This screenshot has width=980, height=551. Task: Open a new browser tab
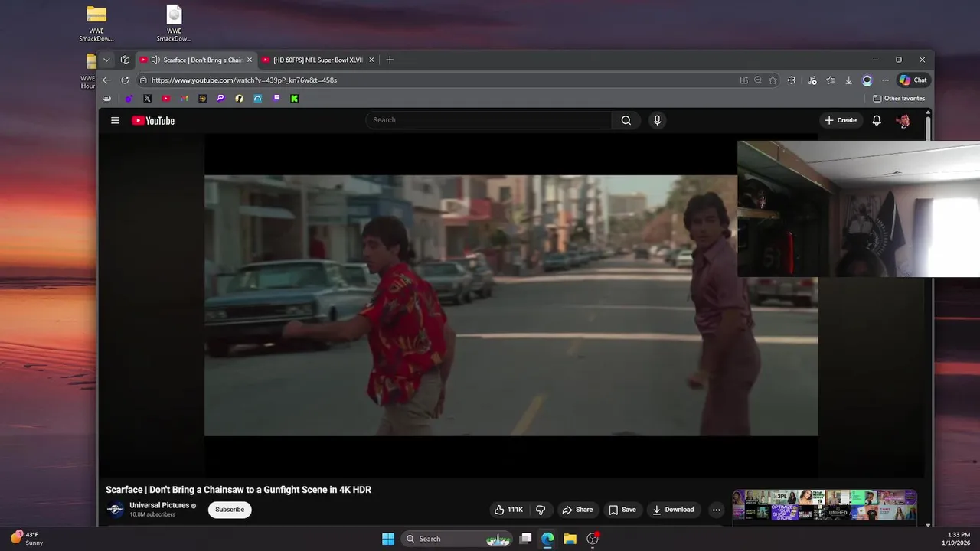pos(389,60)
